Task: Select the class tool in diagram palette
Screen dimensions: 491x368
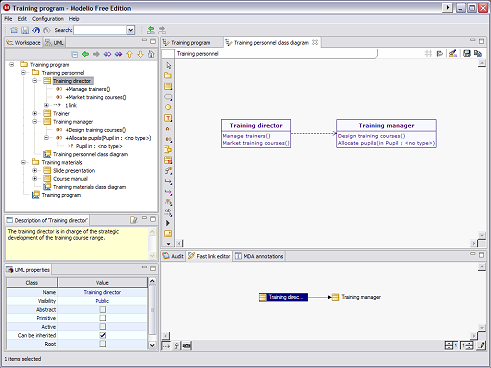Action: click(168, 86)
